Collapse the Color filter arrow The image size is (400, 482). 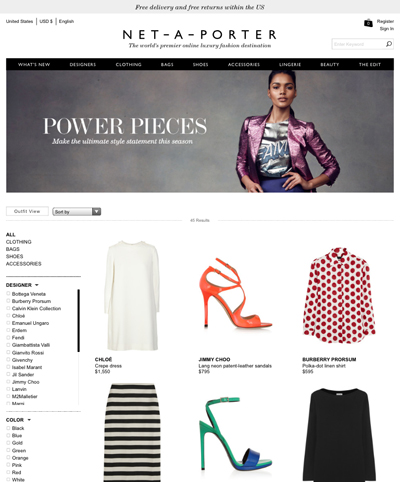tap(29, 420)
